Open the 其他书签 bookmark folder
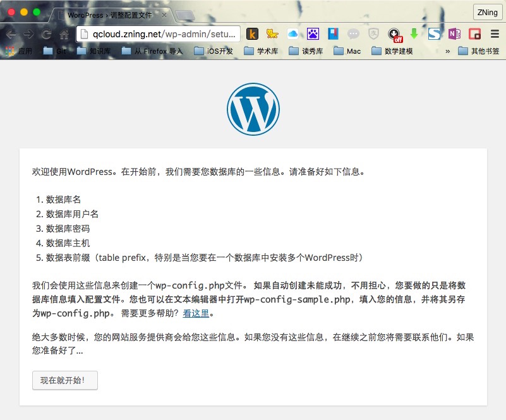This screenshot has width=506, height=420. (479, 51)
